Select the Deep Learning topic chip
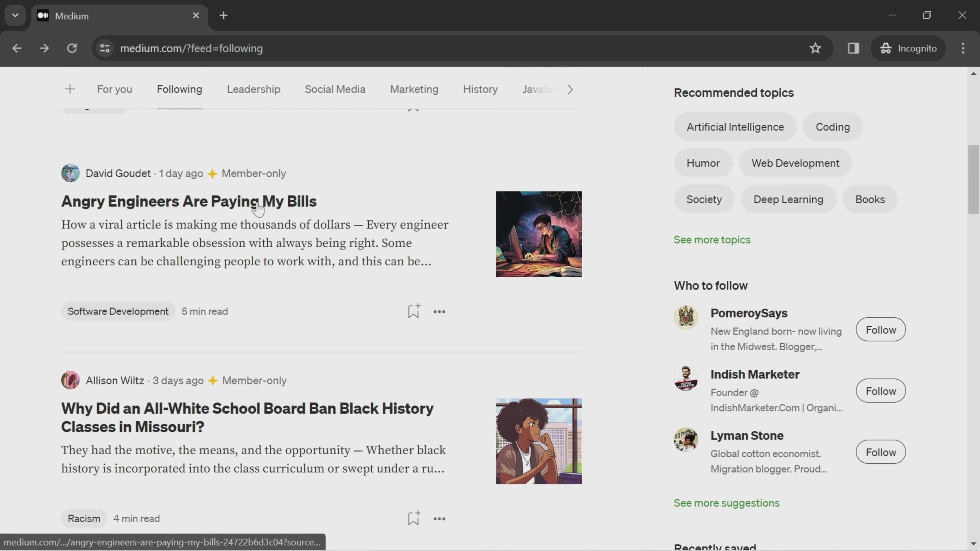Screen dimensions: 980x551 (x=788, y=199)
